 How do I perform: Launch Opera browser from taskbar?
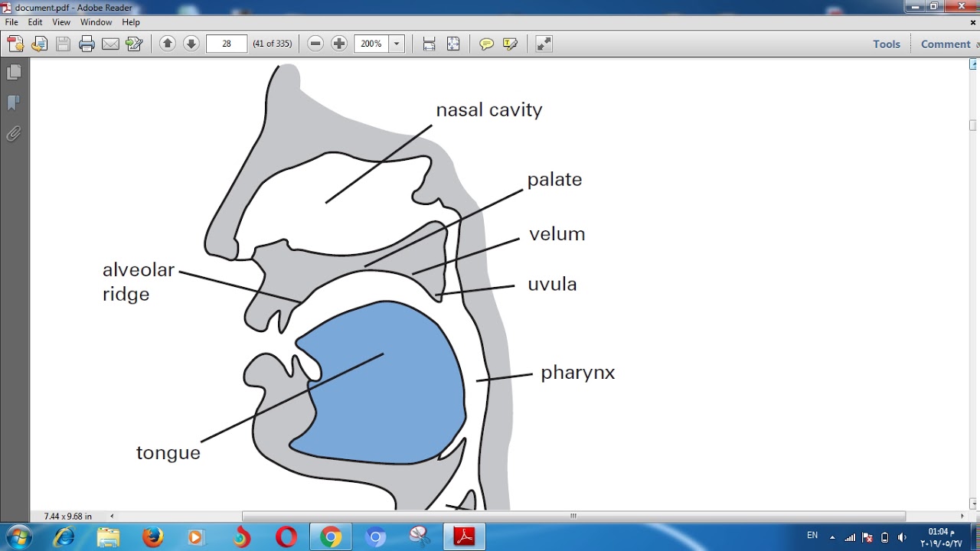pos(286,537)
